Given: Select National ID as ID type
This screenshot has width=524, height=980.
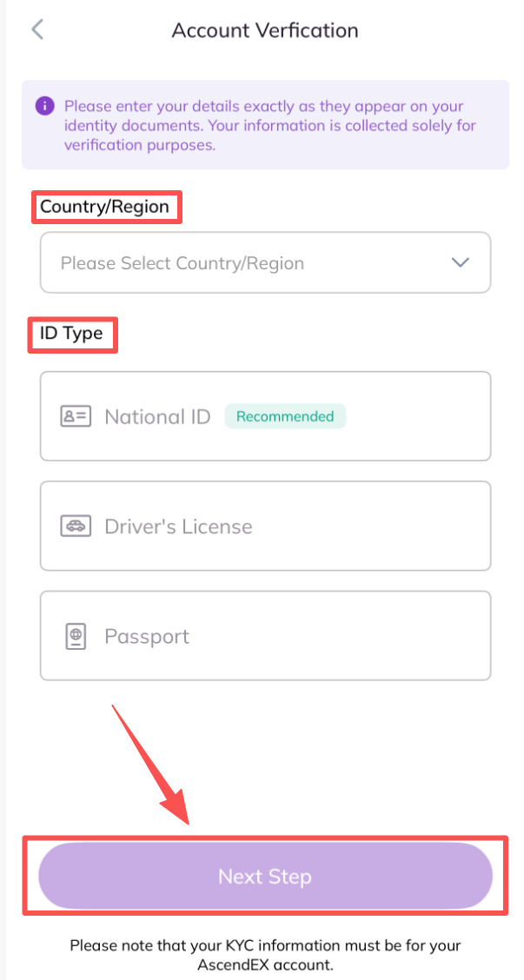Looking at the screenshot, I should click(265, 416).
